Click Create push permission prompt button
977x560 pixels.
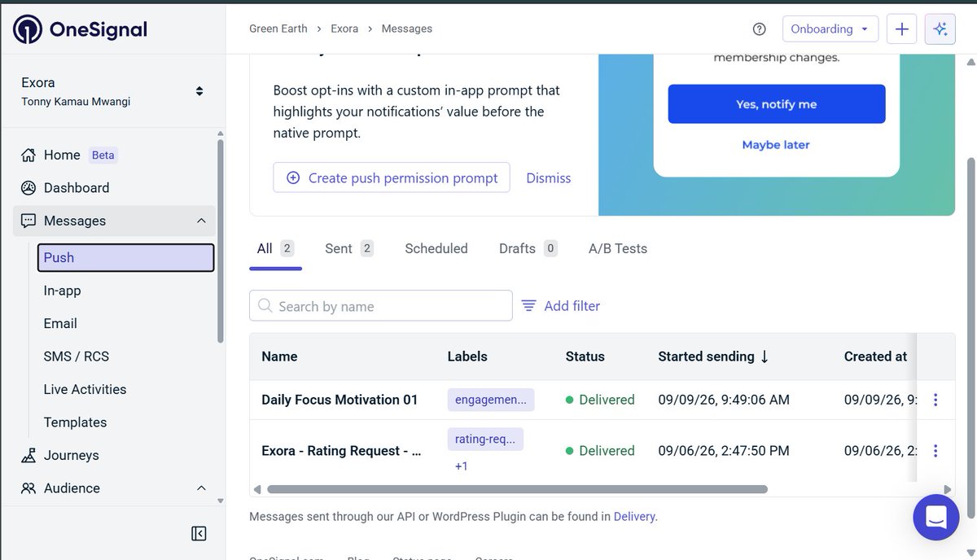tap(392, 177)
